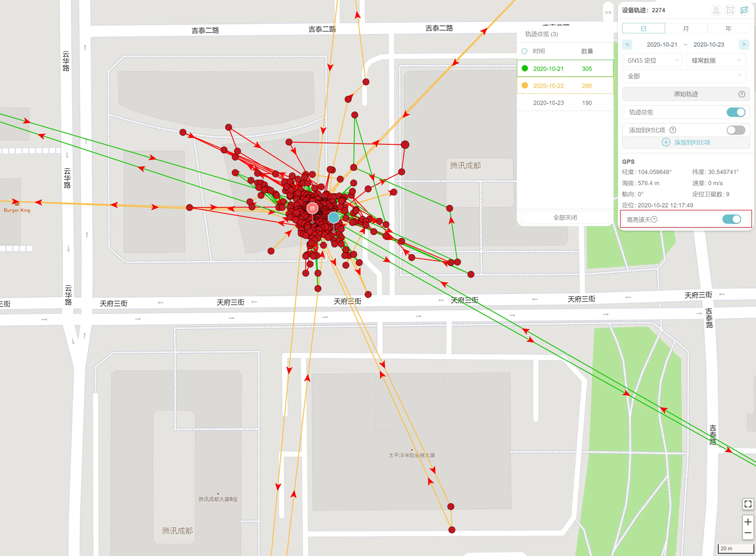
Task: Open help icon beside 添加到对比项 toggle
Action: pos(673,130)
